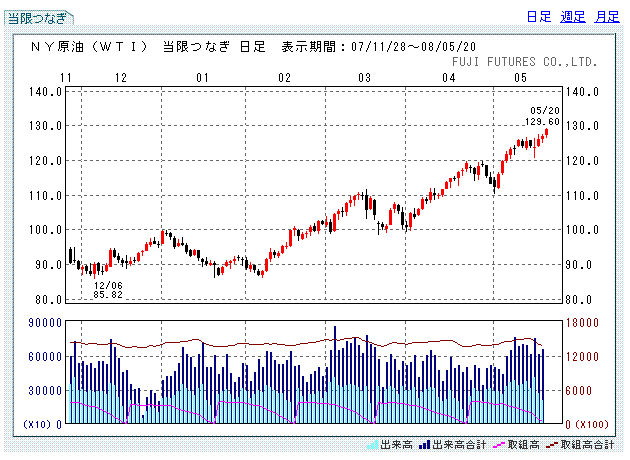Open the 日足 daily chart link

[x=538, y=17]
